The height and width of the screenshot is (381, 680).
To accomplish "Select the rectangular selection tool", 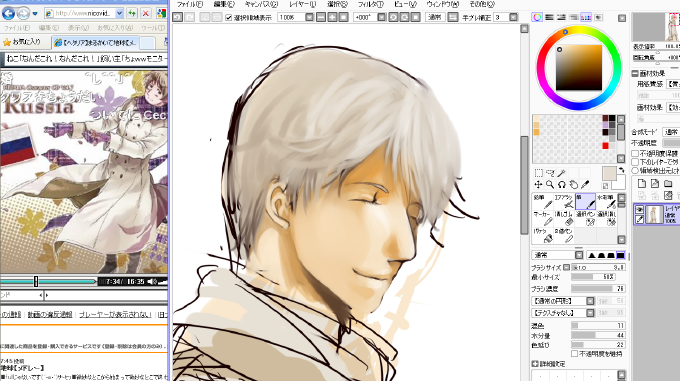I will click(539, 173).
